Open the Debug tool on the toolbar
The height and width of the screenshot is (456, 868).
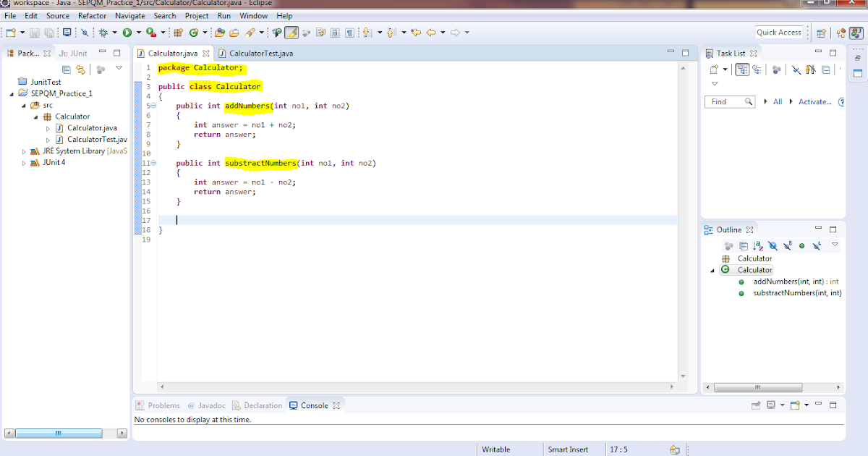point(103,33)
